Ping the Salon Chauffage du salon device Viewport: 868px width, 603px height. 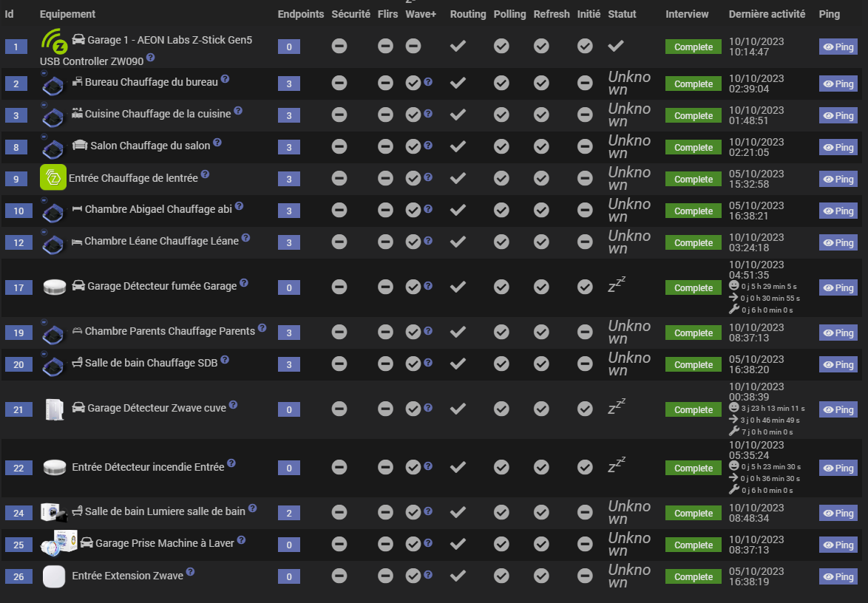pos(838,148)
